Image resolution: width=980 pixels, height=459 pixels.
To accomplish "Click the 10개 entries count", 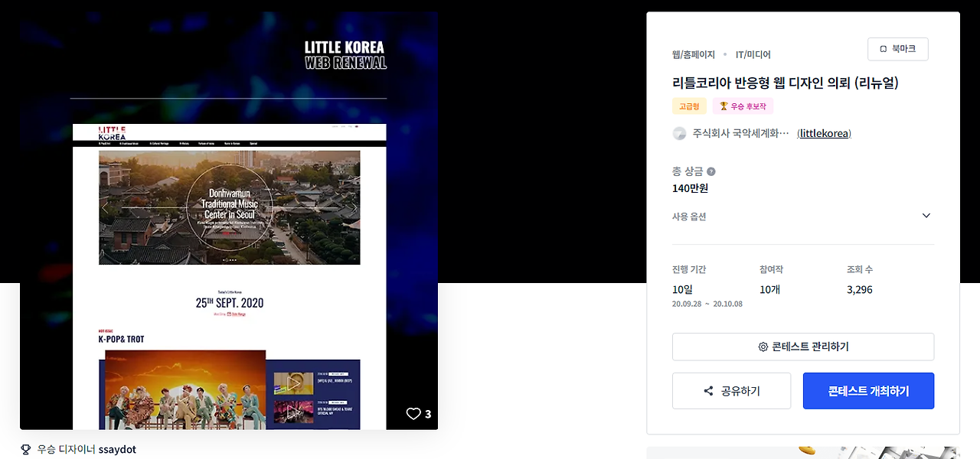I will click(769, 289).
